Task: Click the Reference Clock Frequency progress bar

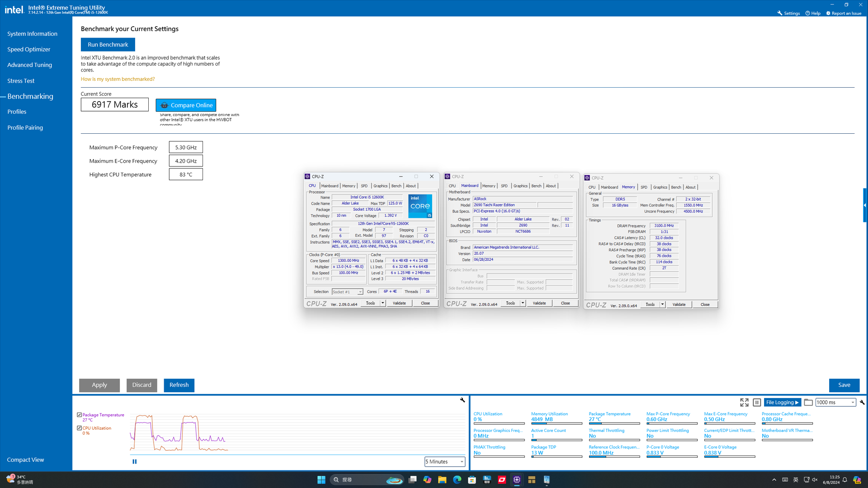Action: click(614, 457)
